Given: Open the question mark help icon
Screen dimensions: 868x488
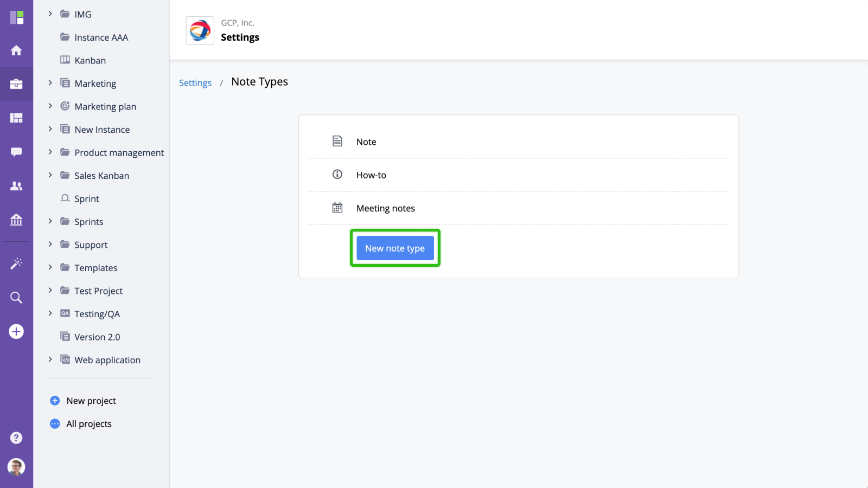Looking at the screenshot, I should [x=16, y=438].
